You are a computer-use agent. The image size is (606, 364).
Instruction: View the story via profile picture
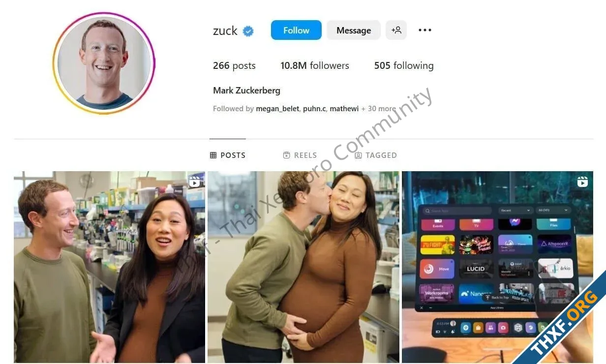pyautogui.click(x=104, y=63)
